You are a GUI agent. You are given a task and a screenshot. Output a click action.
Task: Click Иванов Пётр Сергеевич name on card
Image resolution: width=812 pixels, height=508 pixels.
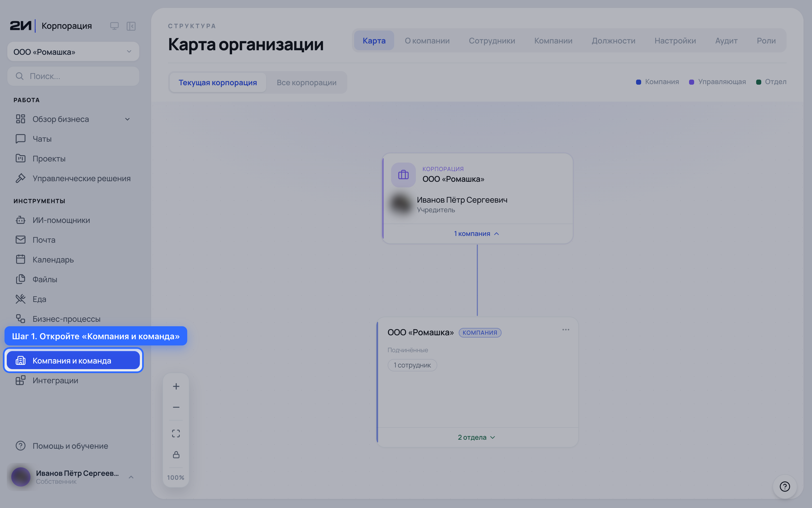(x=462, y=200)
